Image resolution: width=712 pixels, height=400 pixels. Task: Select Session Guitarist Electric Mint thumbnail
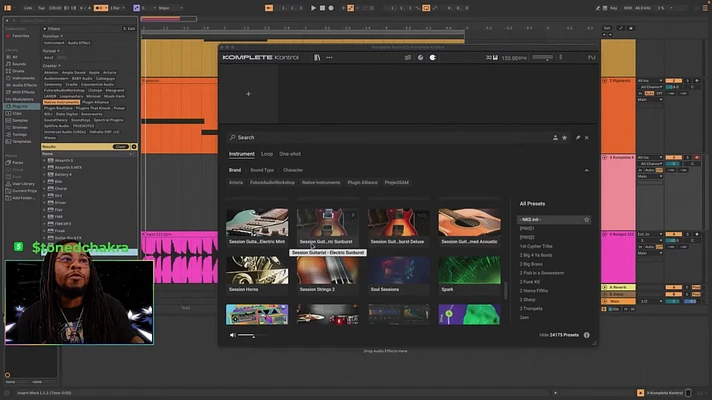click(x=257, y=227)
